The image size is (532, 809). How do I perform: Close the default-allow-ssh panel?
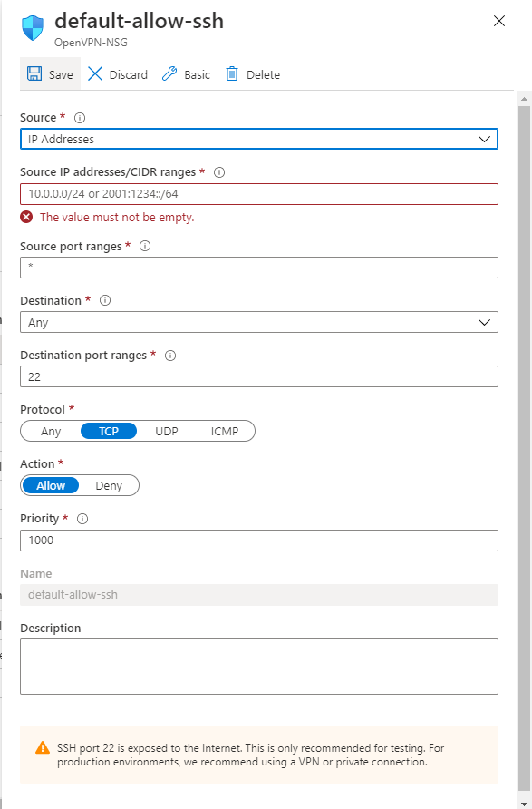pos(499,21)
